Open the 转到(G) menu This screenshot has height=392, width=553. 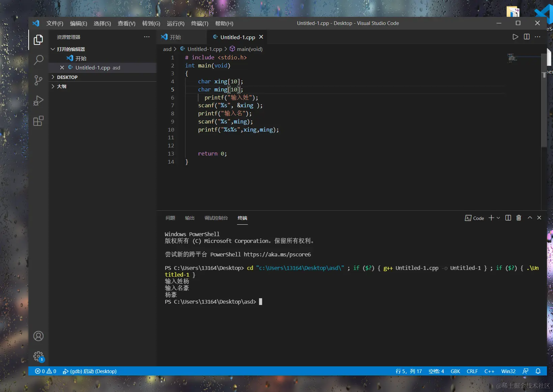tap(151, 23)
